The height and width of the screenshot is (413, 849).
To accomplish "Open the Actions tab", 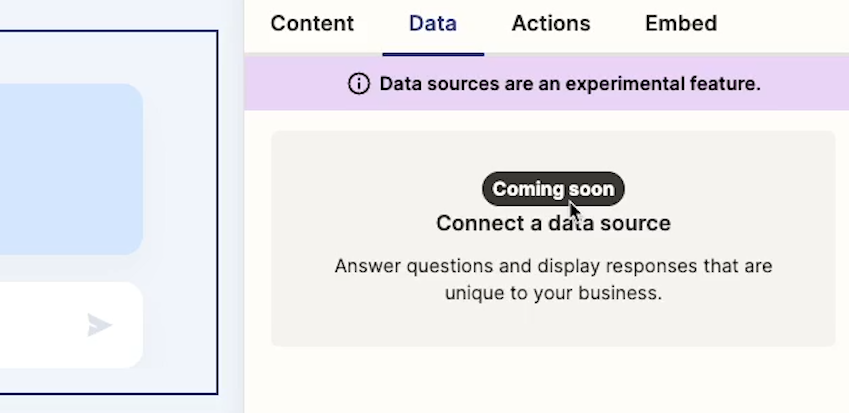I will pos(551,23).
